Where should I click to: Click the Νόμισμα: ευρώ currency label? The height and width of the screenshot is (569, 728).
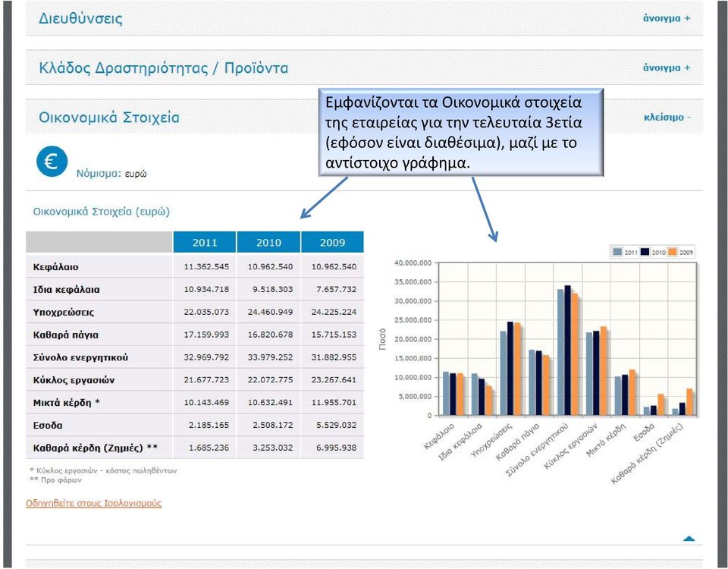pos(111,174)
